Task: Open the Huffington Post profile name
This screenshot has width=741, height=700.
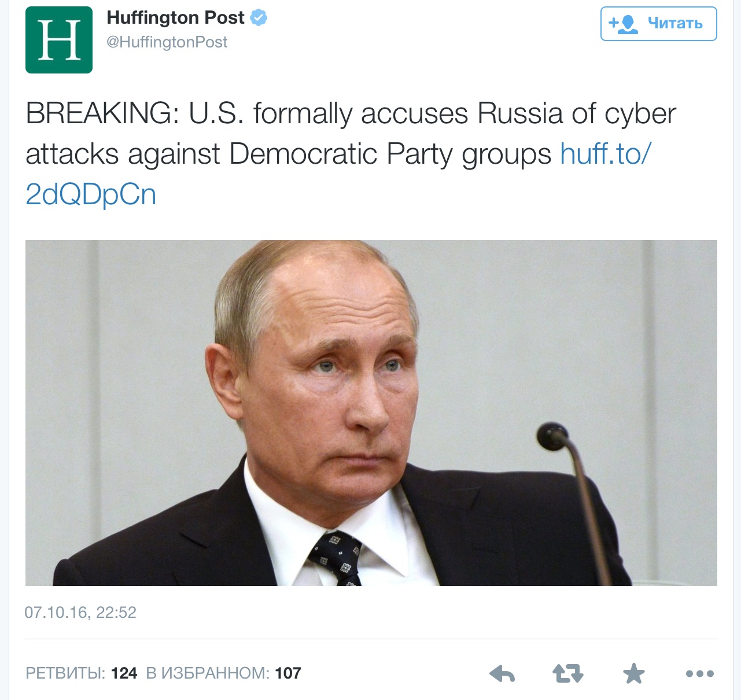Action: tap(176, 18)
